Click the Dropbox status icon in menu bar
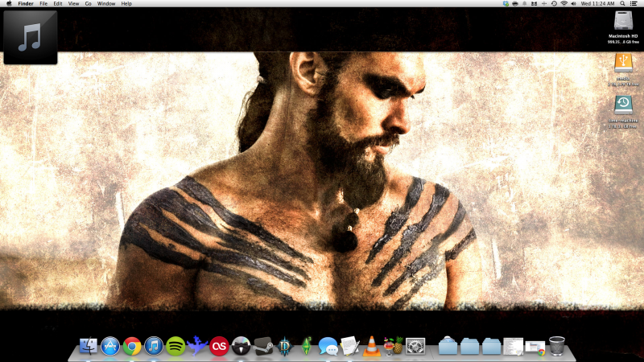 tap(506, 4)
